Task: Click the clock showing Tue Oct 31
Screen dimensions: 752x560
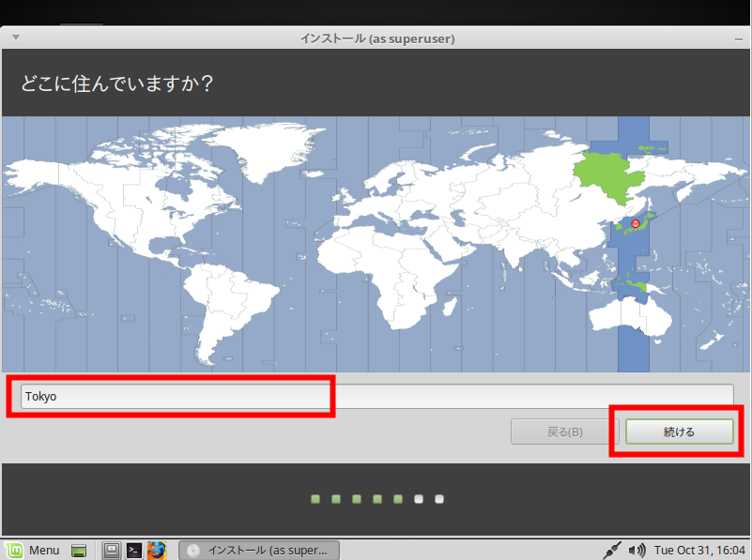Action: pyautogui.click(x=699, y=550)
